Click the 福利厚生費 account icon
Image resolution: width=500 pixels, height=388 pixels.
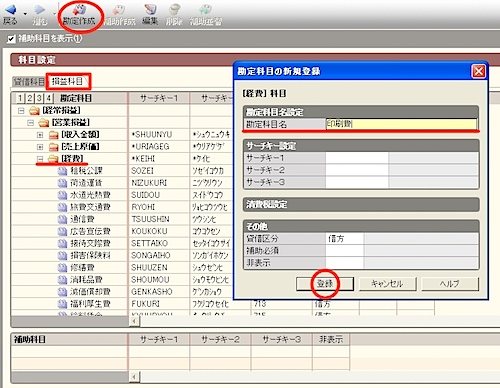[62, 304]
